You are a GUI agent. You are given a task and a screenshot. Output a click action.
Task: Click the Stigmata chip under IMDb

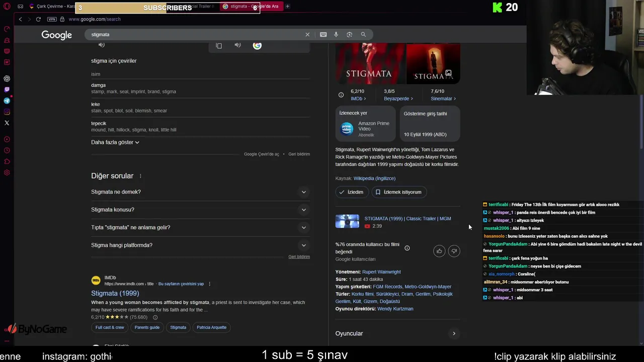[178, 327]
